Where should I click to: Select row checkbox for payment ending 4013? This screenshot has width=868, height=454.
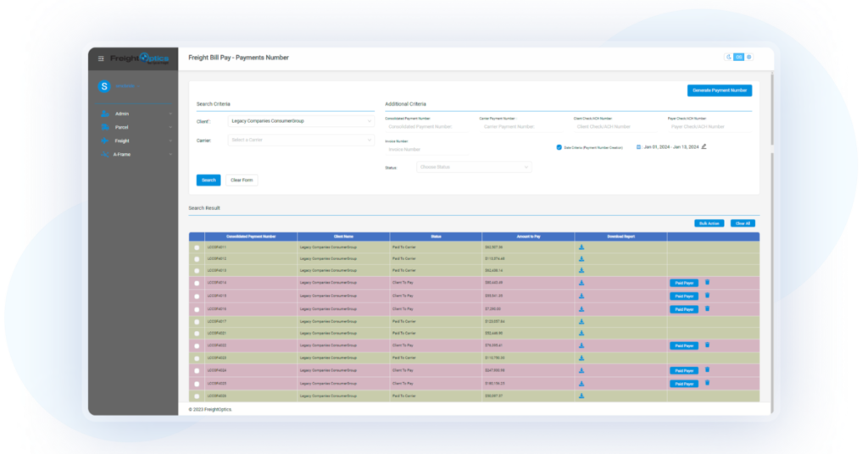[x=197, y=271]
